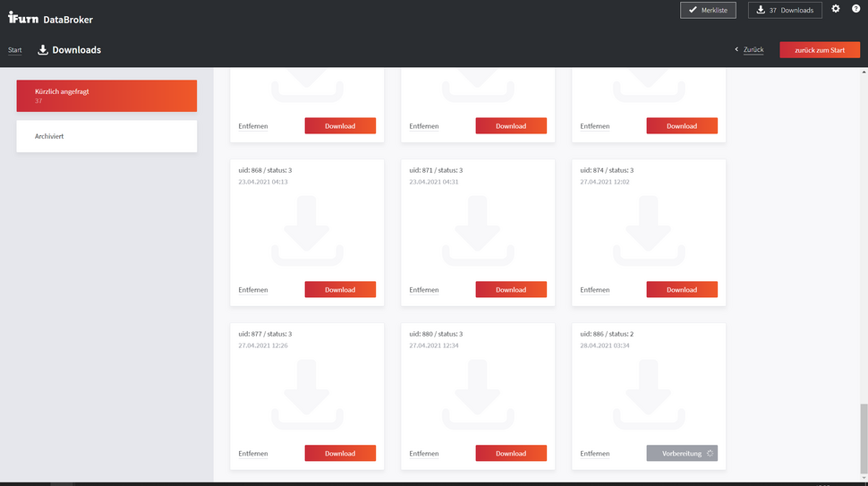Open the Merkliste button
The image size is (868, 486).
tap(708, 10)
